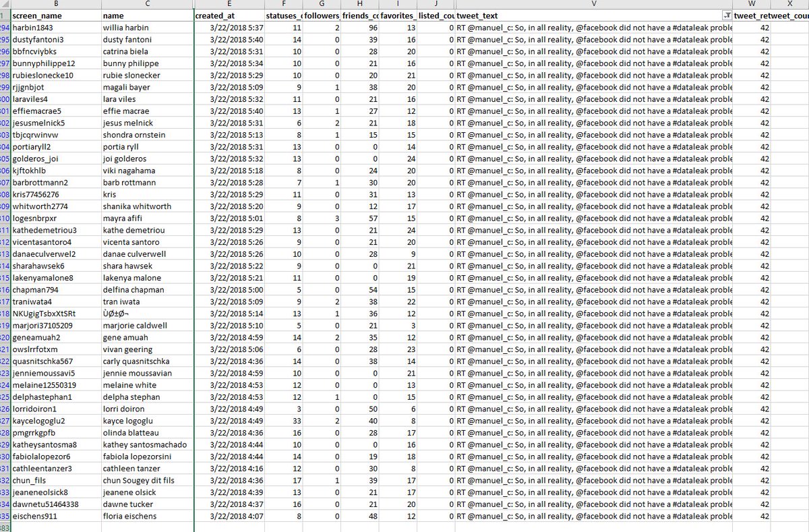Open the tweet_text column filter dropdown

pos(726,15)
